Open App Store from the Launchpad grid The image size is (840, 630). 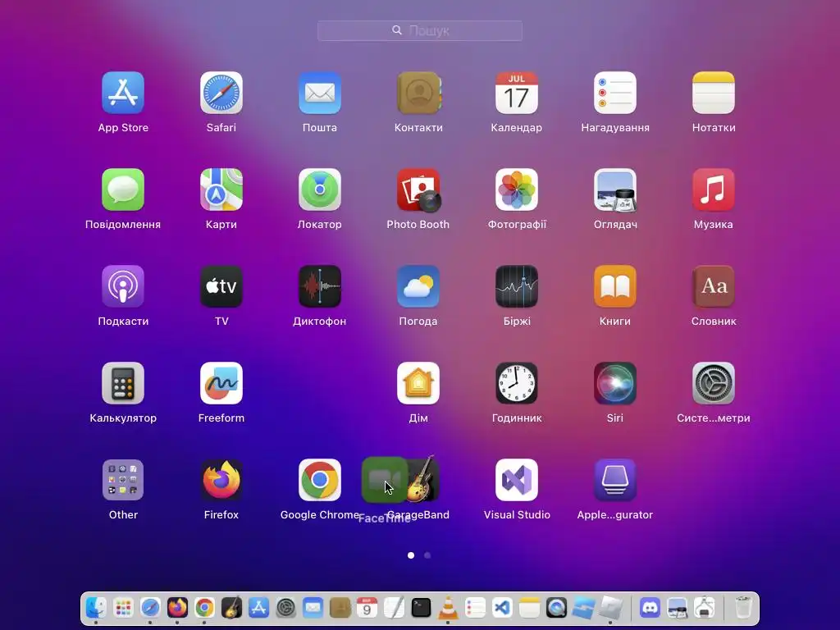123,93
